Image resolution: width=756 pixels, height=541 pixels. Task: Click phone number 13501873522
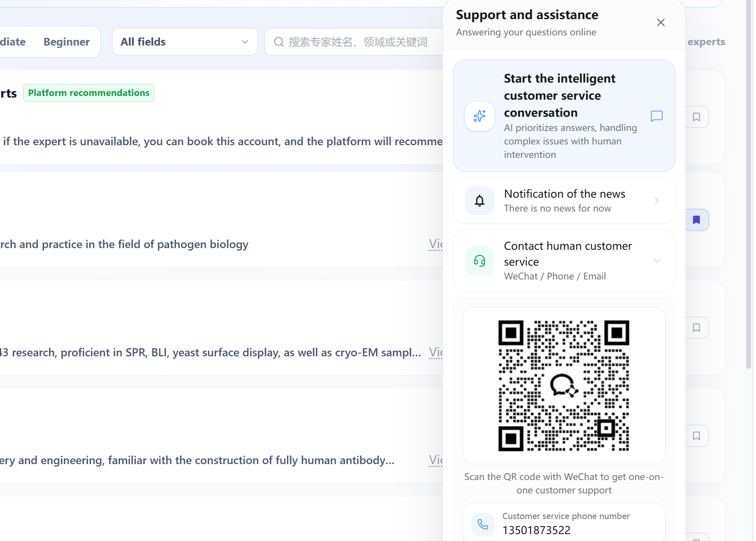coord(537,530)
